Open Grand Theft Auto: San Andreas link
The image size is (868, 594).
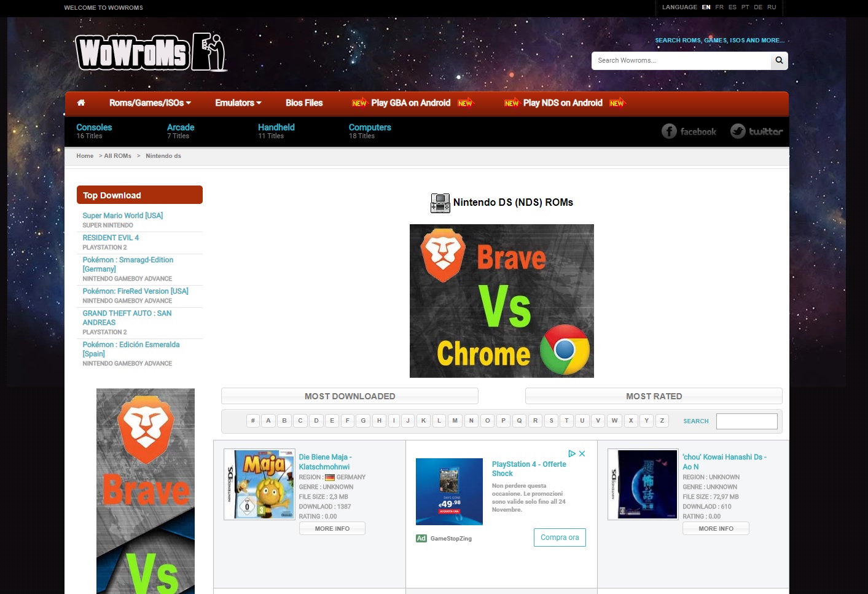tap(127, 318)
